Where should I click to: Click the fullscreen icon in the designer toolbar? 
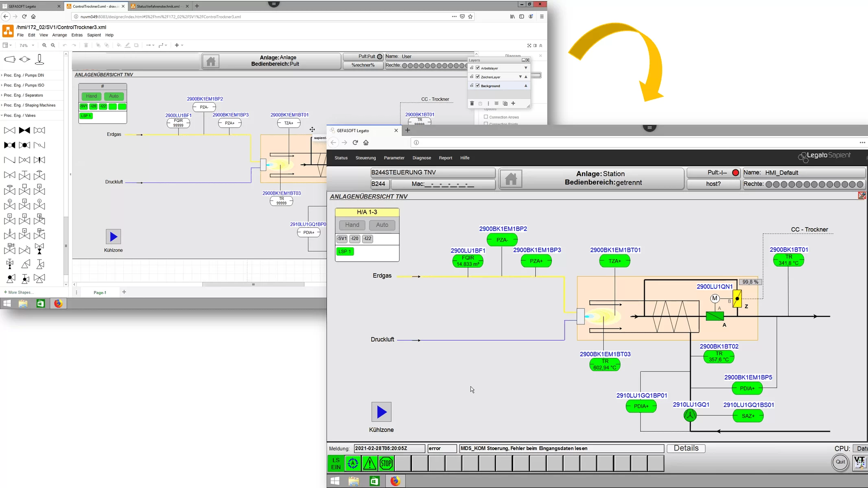click(x=529, y=46)
